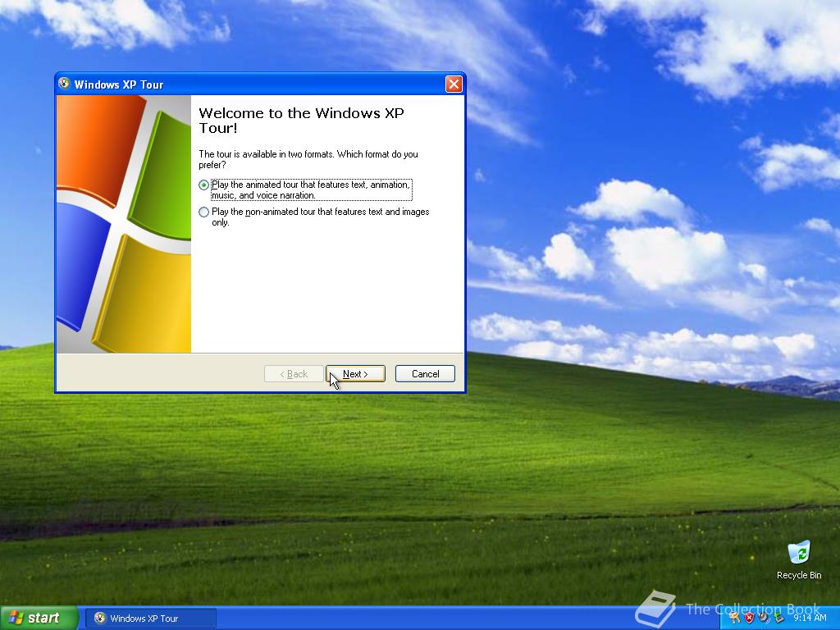Screen dimensions: 840x630
Task: Click the Next button
Action: pyautogui.click(x=355, y=374)
